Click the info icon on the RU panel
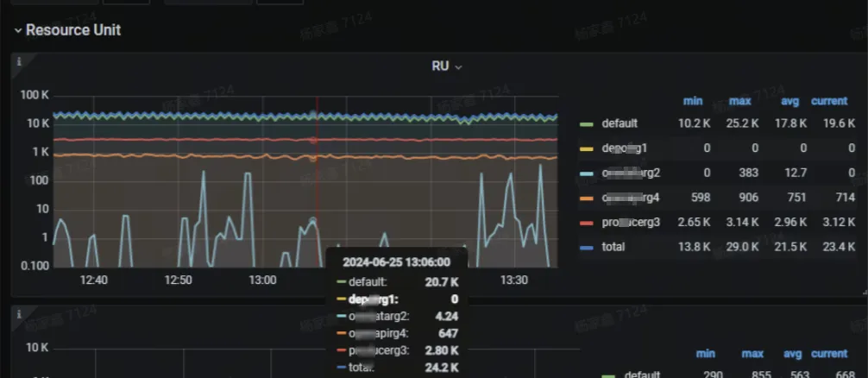 (x=19, y=61)
